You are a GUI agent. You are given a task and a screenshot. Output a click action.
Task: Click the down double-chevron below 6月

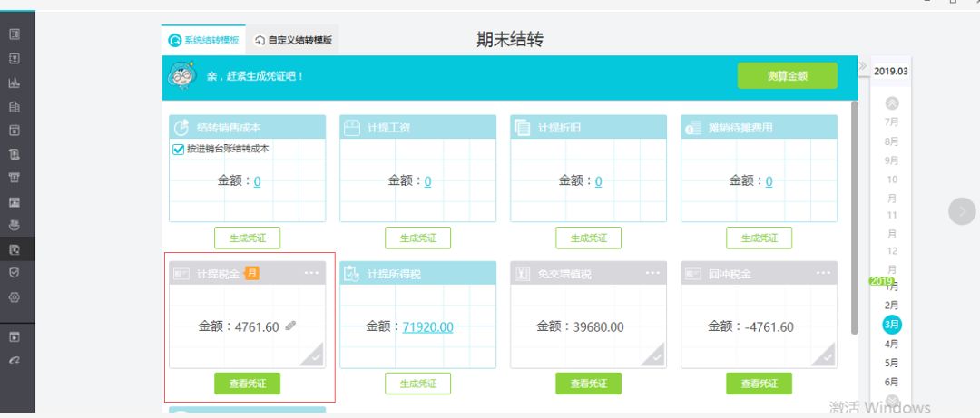[x=893, y=401]
